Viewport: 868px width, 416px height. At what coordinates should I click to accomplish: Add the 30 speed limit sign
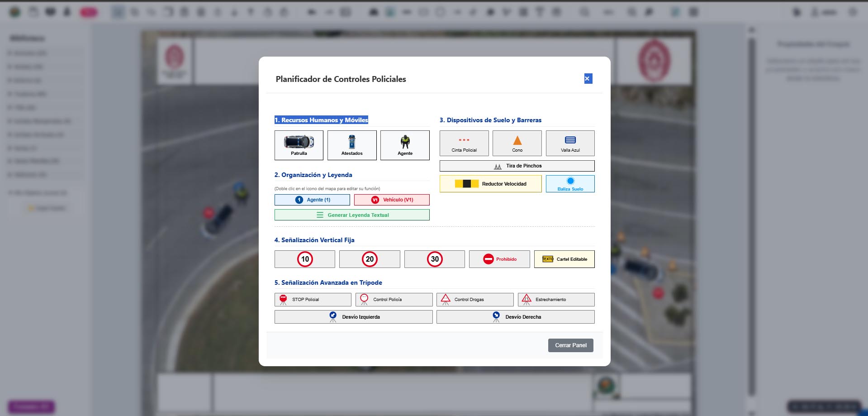(x=434, y=259)
